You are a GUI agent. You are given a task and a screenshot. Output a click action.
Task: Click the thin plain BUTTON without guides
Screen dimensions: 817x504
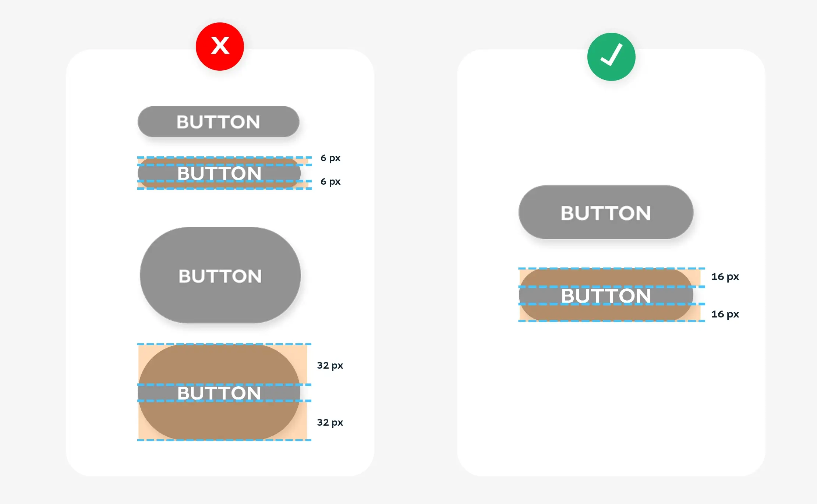click(x=219, y=122)
